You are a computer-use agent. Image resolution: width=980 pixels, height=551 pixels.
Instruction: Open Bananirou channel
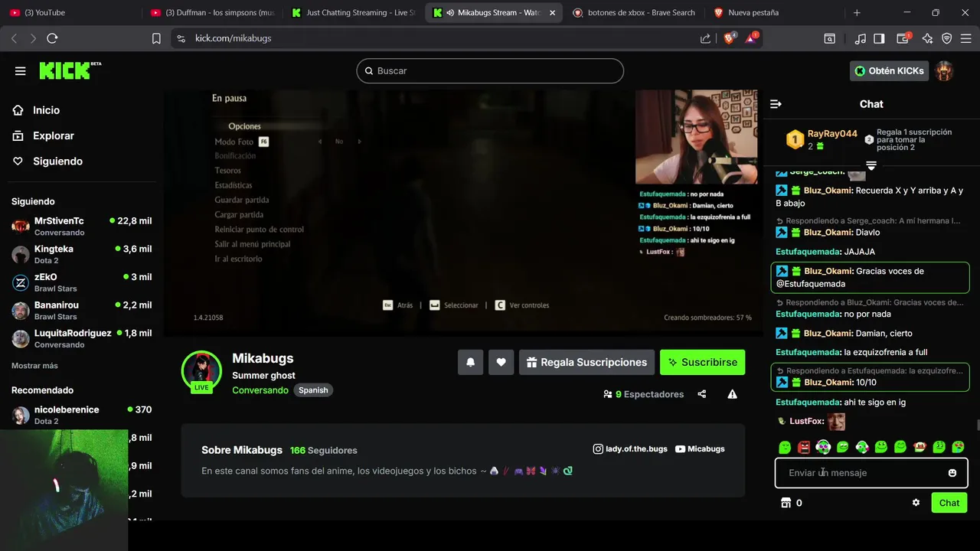(81, 310)
